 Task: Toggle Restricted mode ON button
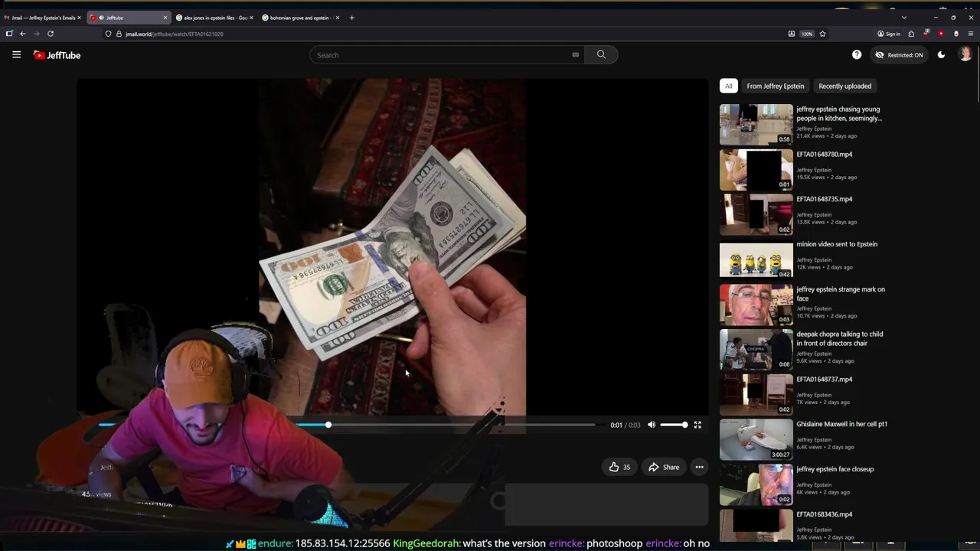900,55
